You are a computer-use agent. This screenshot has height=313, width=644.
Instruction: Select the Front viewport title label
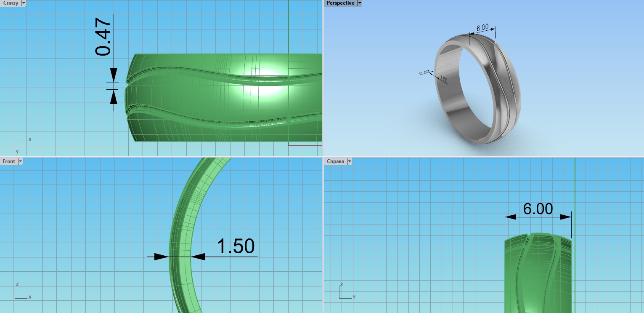pyautogui.click(x=8, y=161)
